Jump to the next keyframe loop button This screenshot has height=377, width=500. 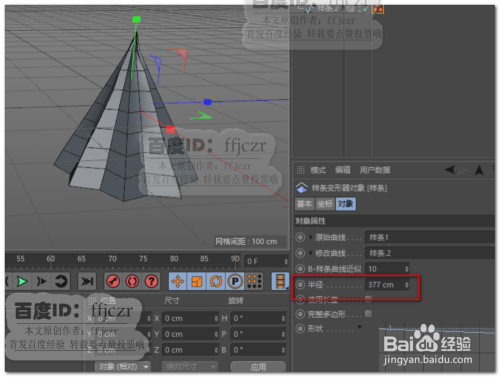coord(61,282)
